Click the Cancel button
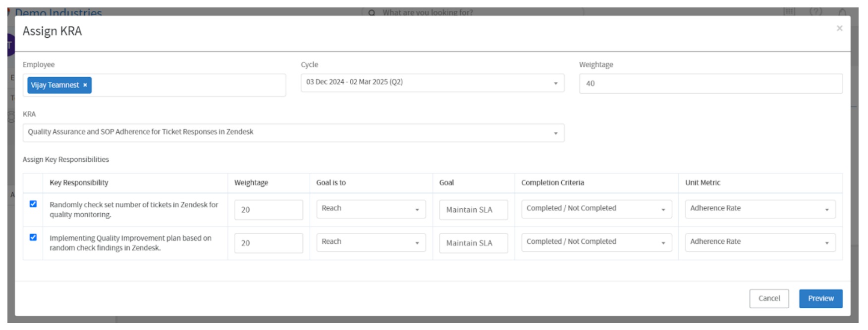 coord(769,298)
